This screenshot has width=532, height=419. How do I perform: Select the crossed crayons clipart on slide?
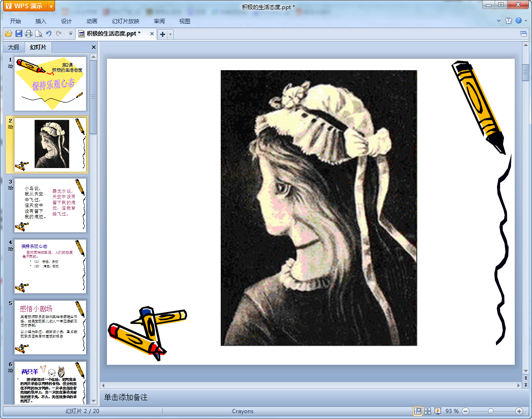pos(147,333)
